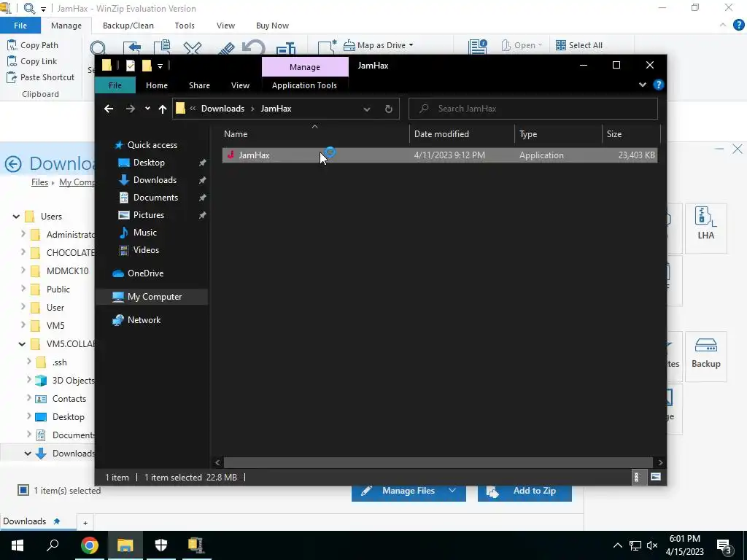
Task: Click Add to Zip button
Action: pyautogui.click(x=525, y=491)
